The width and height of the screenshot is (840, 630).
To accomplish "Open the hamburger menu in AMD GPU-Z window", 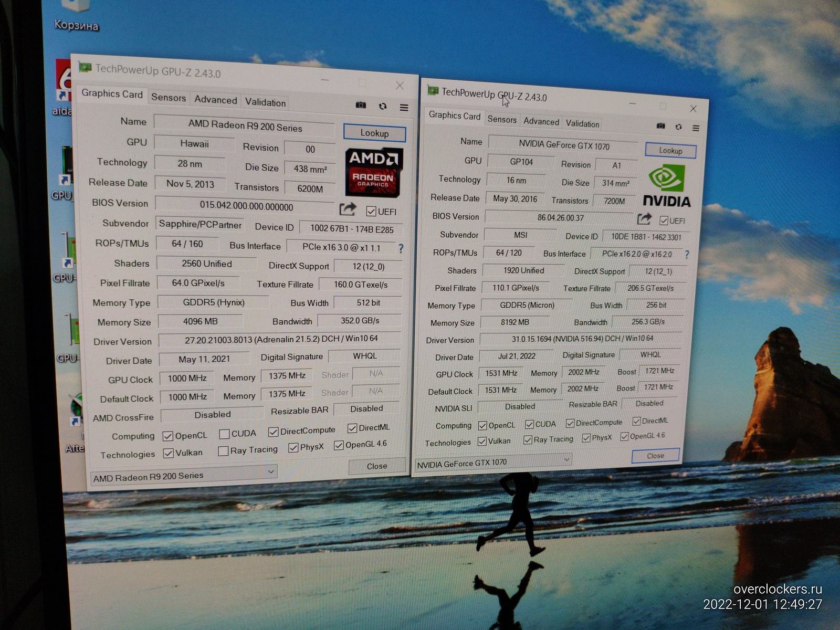I will click(x=404, y=108).
